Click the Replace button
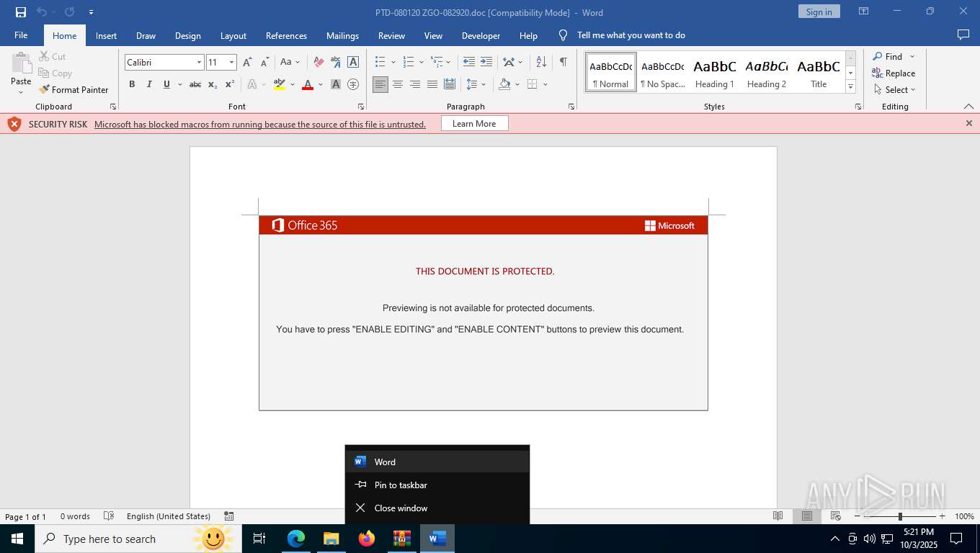 point(894,73)
